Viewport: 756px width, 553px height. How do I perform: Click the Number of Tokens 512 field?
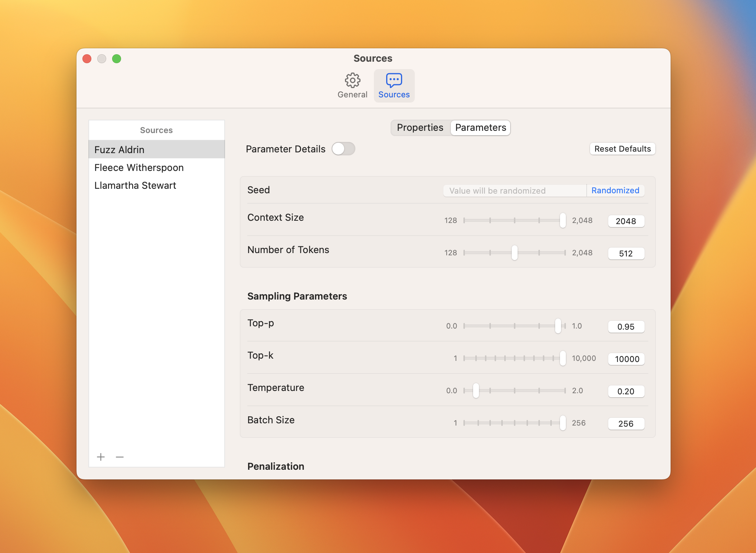point(626,253)
